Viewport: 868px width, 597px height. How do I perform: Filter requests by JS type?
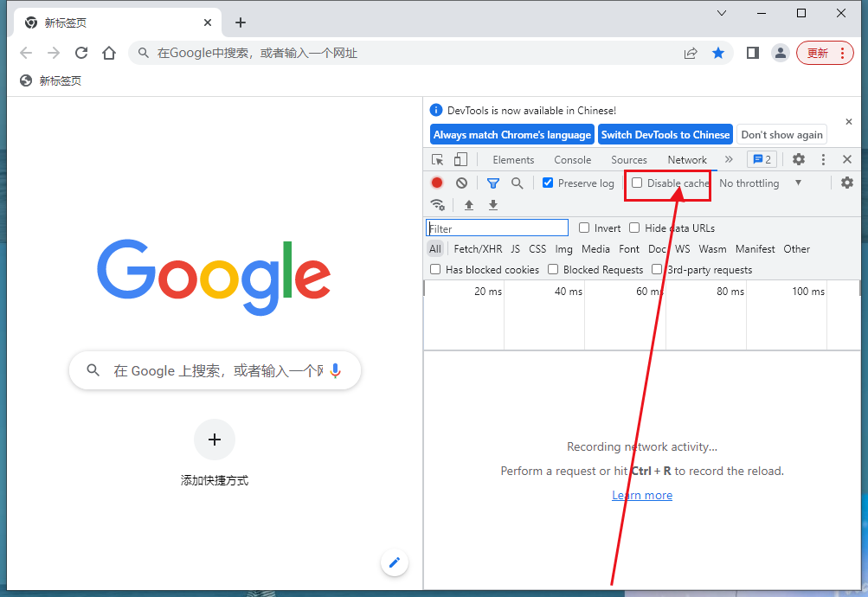(x=516, y=249)
